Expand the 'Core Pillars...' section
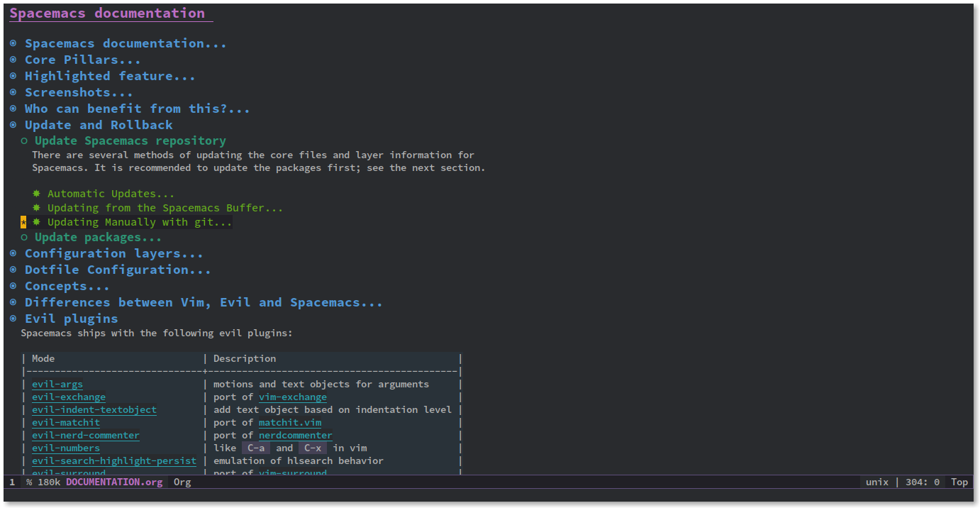The image size is (980, 508). pos(83,60)
